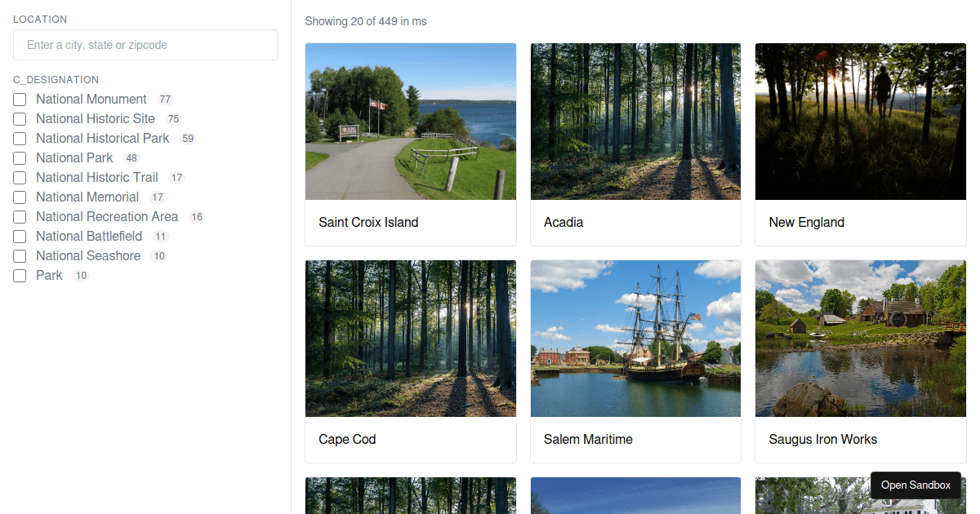Screen dimensions: 980x514
Task: Check the National Historic Site filter
Action: 19,118
